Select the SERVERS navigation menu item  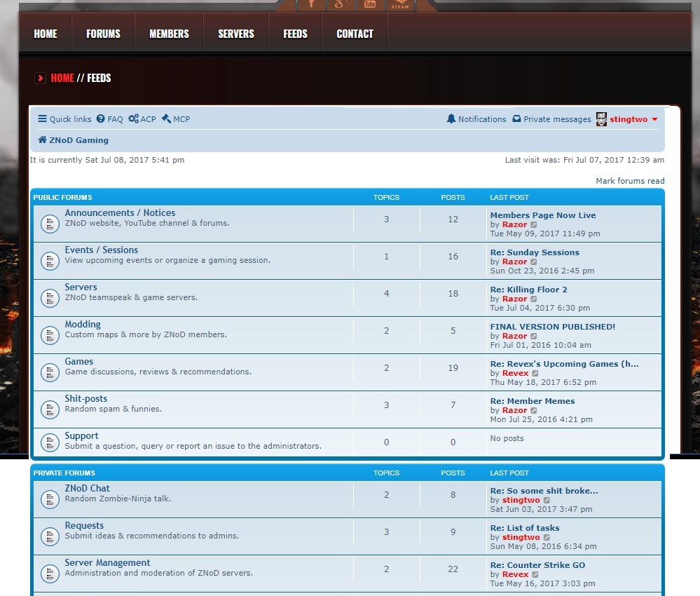(x=235, y=34)
